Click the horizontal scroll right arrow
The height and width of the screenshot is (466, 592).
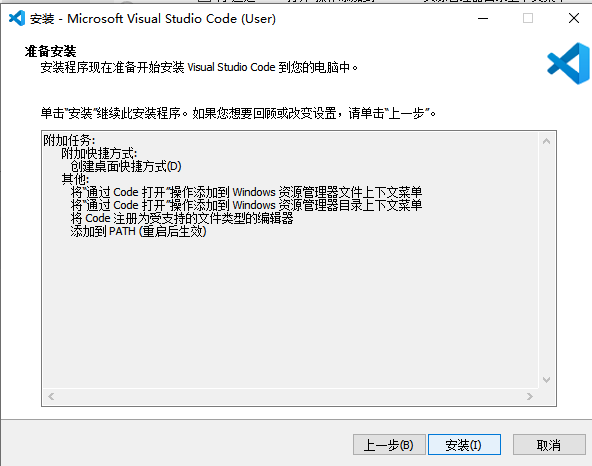coord(530,396)
